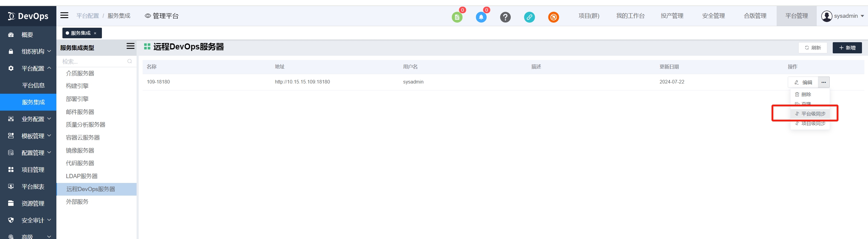The image size is (868, 239).
Task: Toggle the main sidebar hamburger menu
Action: [64, 15]
